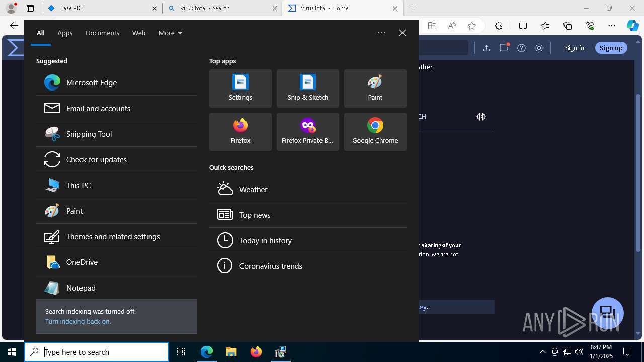
Task: Open Edge Settings and more menu
Action: tap(612, 26)
